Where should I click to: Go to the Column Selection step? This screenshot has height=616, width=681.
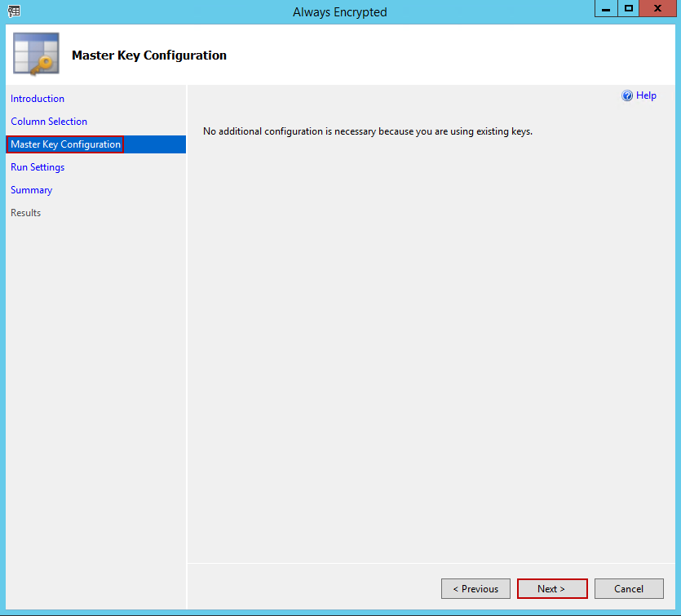49,122
